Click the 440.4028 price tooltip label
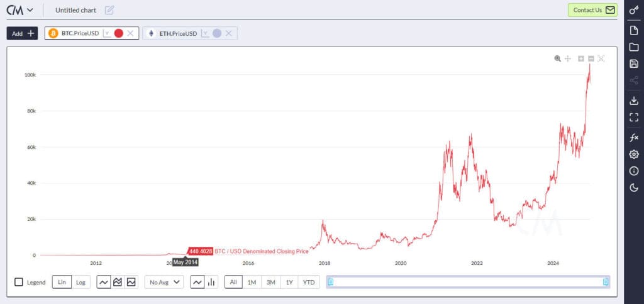This screenshot has width=644, height=304. click(201, 251)
